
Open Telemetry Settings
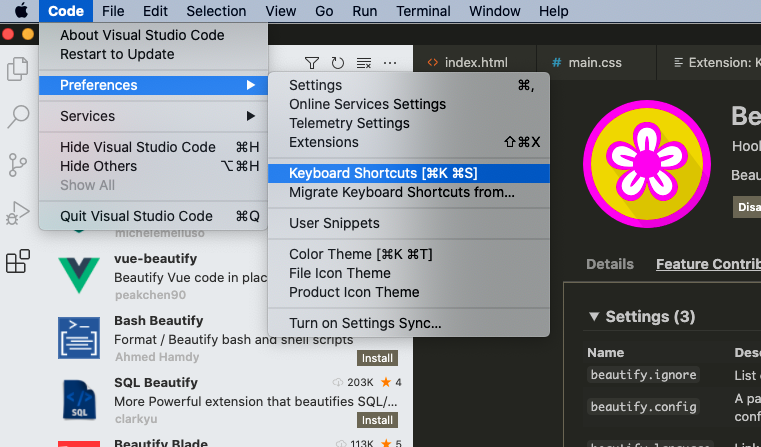409,123
